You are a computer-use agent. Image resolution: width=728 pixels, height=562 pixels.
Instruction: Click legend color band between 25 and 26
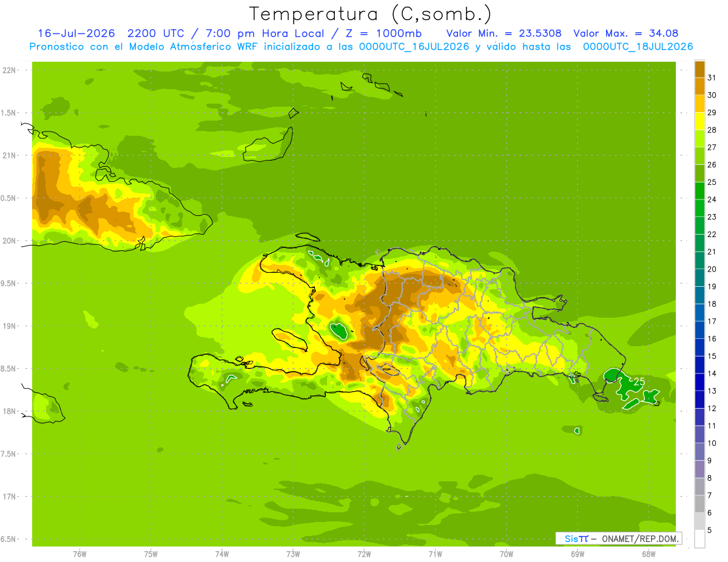pos(699,173)
